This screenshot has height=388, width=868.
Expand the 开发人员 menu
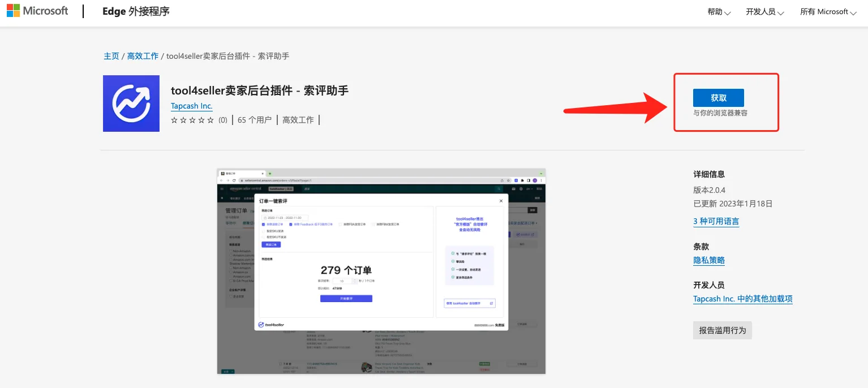click(764, 12)
